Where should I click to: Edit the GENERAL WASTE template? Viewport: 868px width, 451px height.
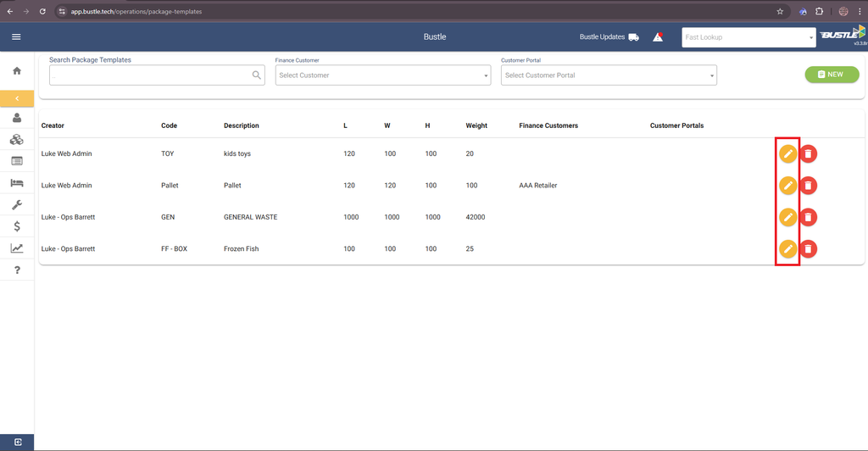(787, 217)
